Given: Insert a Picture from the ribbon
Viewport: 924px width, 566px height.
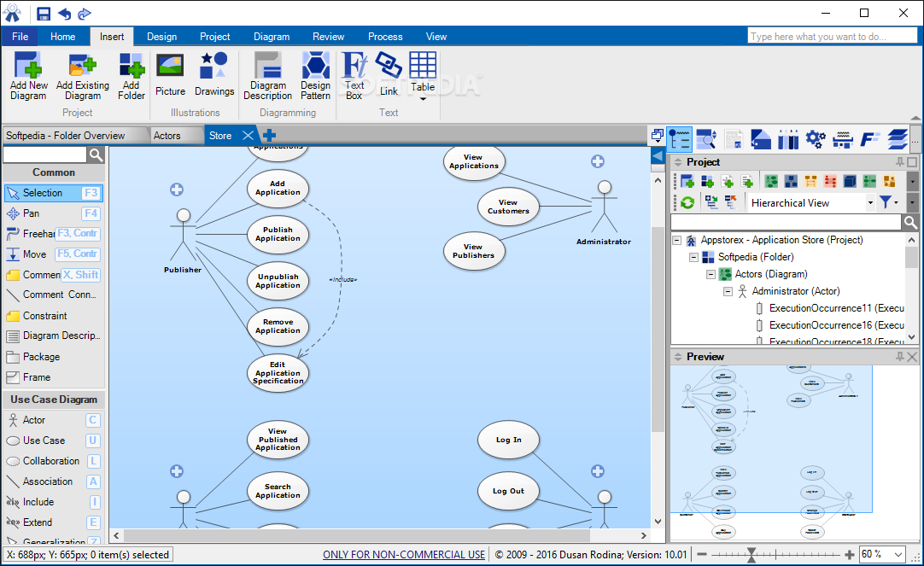Looking at the screenshot, I should point(170,74).
